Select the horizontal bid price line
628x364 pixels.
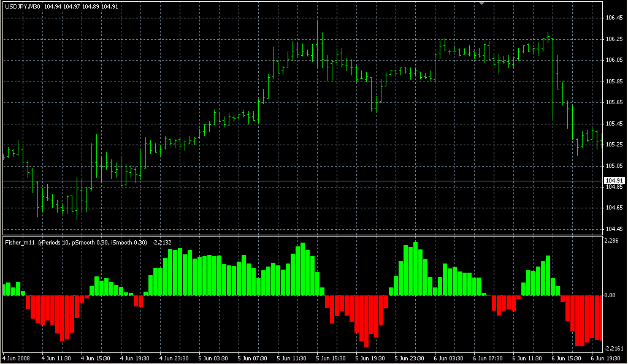(x=302, y=181)
